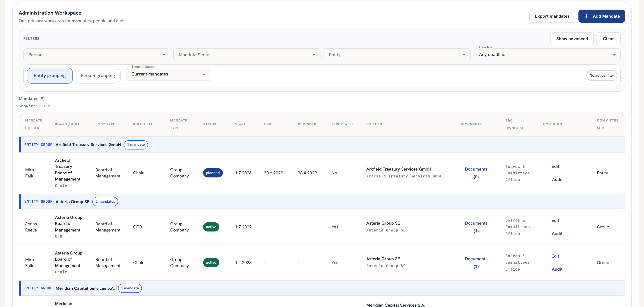Open the Entity filter dropdown
Screen dimensions: 644x307
[397, 55]
